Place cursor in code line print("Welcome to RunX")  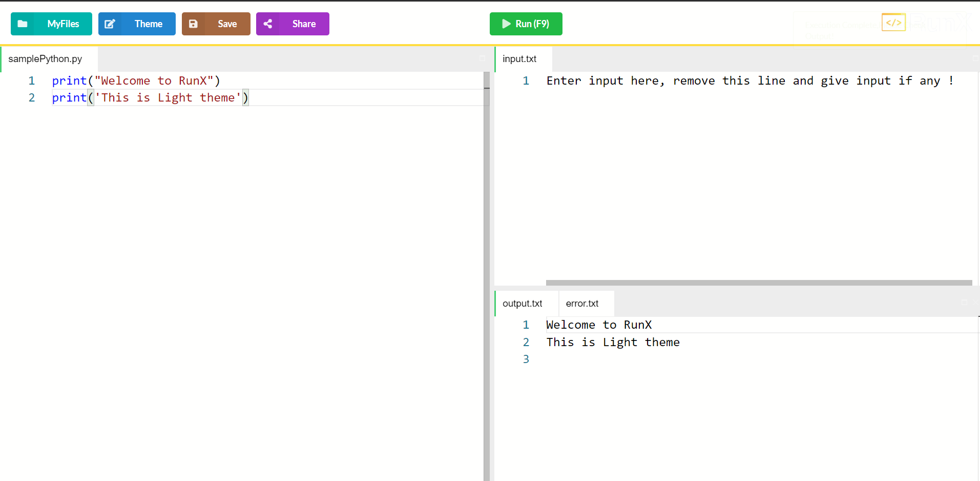(136, 81)
